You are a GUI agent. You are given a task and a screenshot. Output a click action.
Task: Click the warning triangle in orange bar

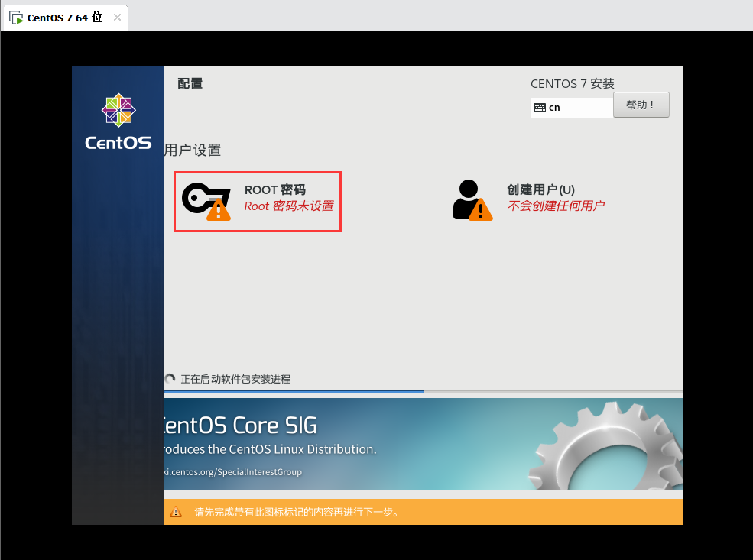[x=176, y=512]
